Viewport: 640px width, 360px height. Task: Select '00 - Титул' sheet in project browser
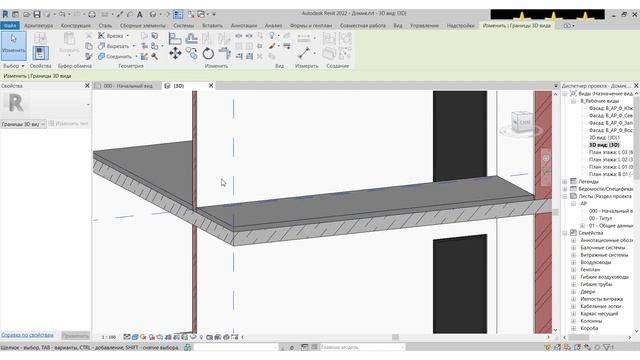[600, 218]
